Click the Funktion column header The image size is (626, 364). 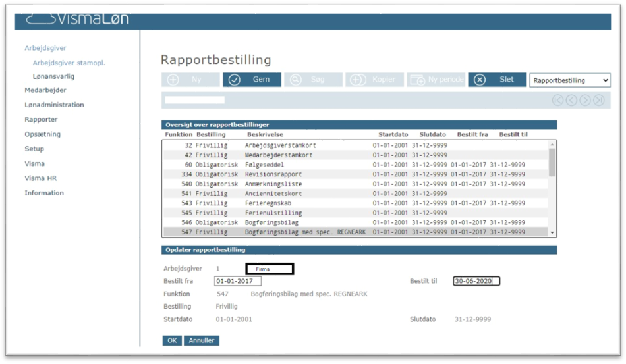tap(179, 134)
